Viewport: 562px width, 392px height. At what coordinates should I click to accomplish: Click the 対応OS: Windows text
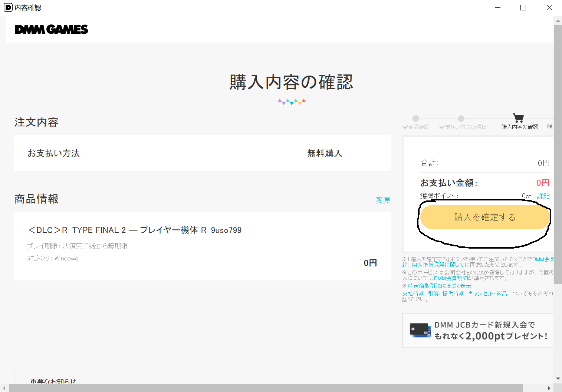click(53, 258)
